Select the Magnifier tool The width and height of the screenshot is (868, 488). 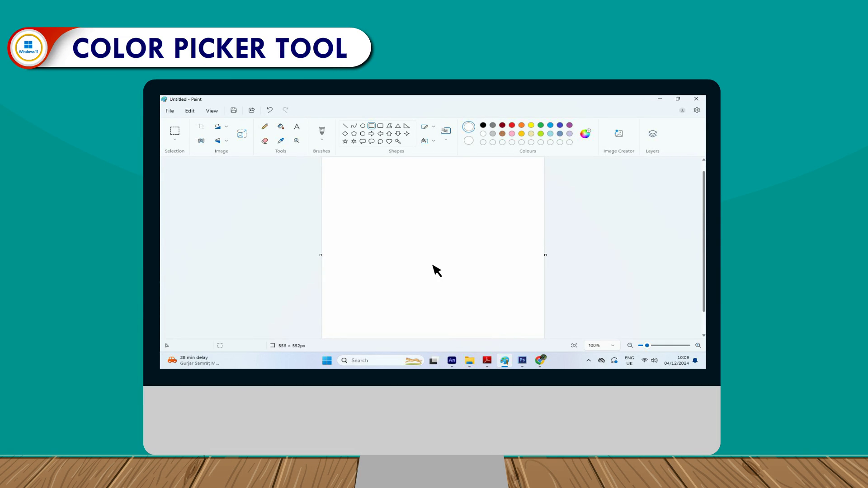tap(297, 141)
